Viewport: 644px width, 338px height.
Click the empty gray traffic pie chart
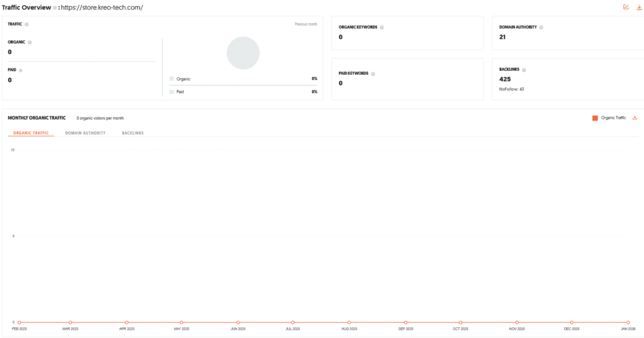point(243,53)
